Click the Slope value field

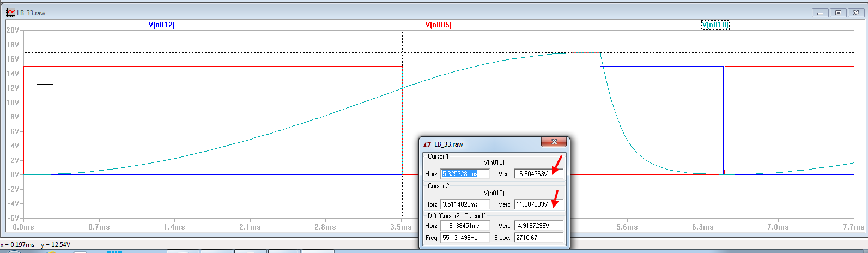[x=538, y=238]
